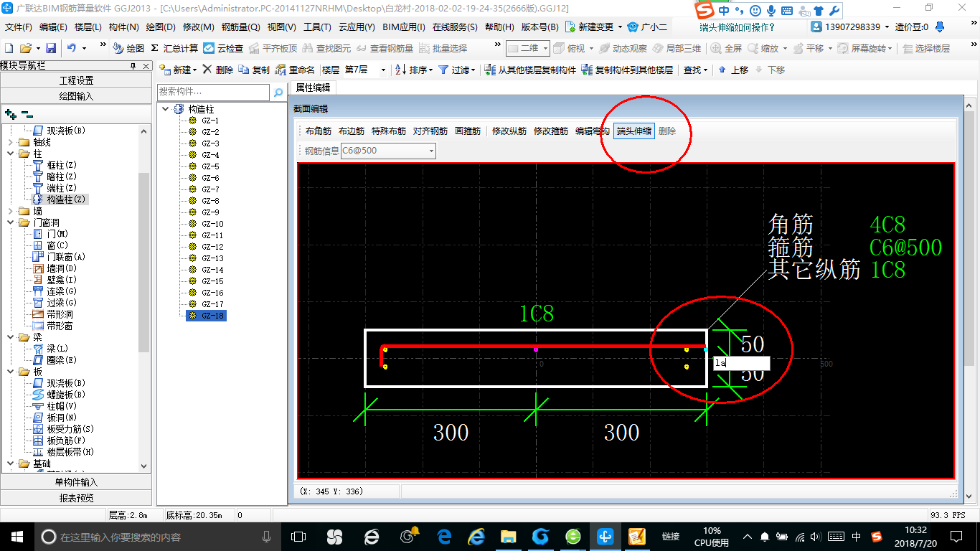Open 单构件输入 panel

click(x=76, y=482)
